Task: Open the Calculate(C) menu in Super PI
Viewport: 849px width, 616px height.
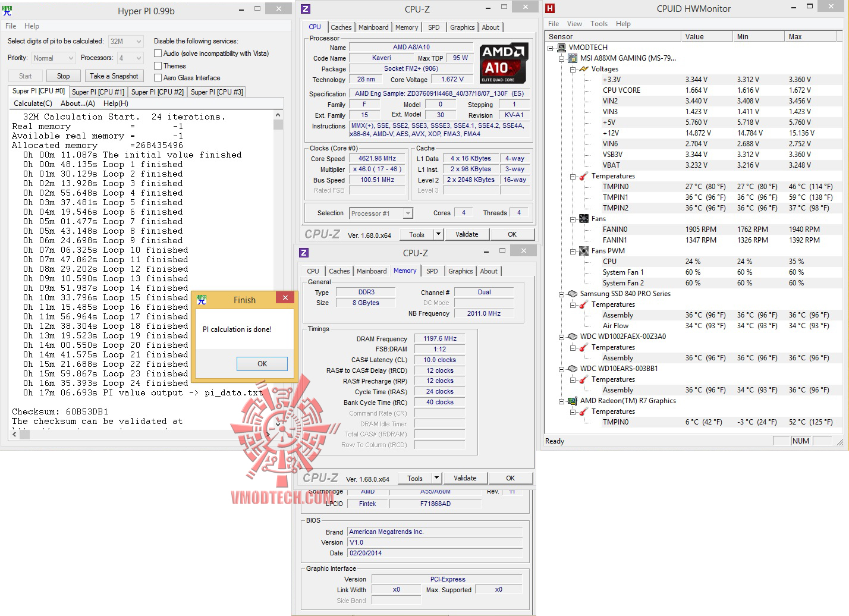Action: click(x=33, y=103)
